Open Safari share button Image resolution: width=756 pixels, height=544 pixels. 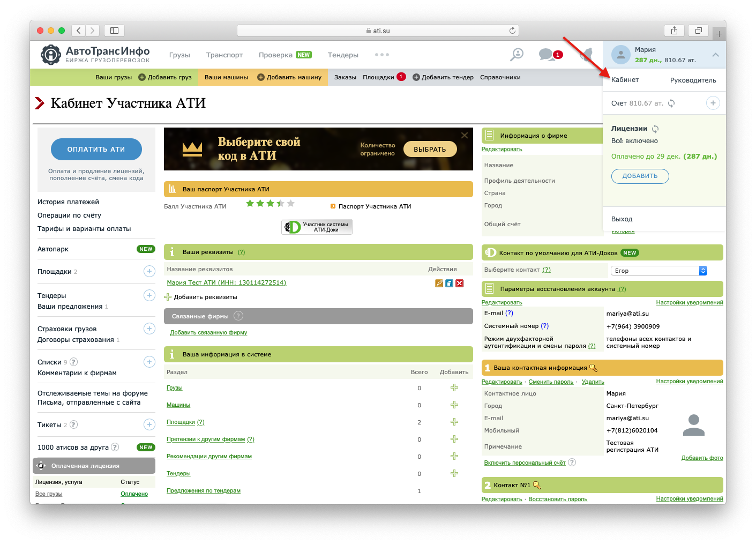[x=675, y=31]
